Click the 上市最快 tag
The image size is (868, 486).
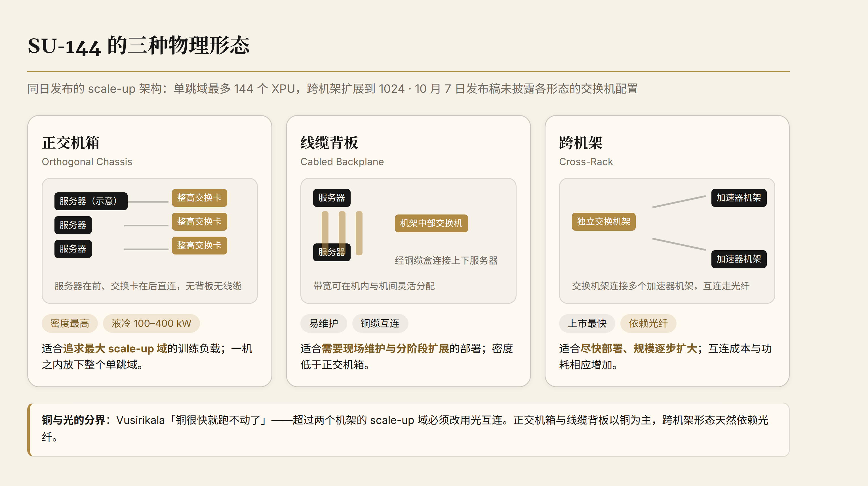[587, 323]
